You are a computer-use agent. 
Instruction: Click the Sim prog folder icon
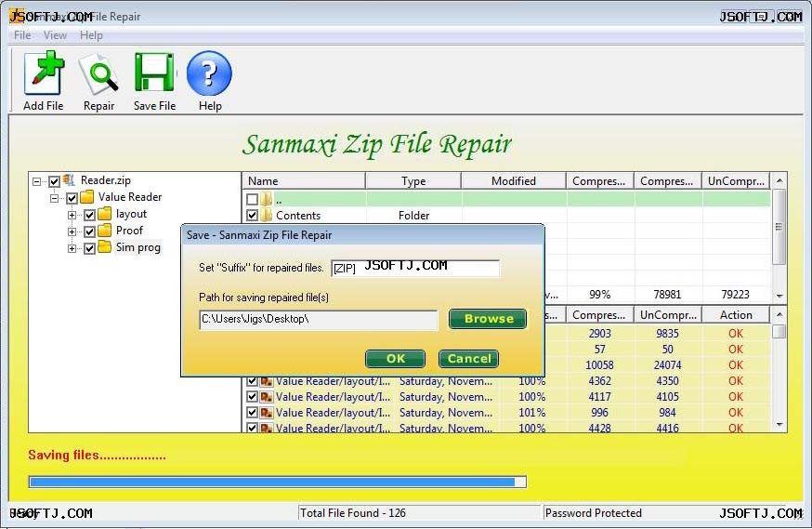click(x=105, y=246)
